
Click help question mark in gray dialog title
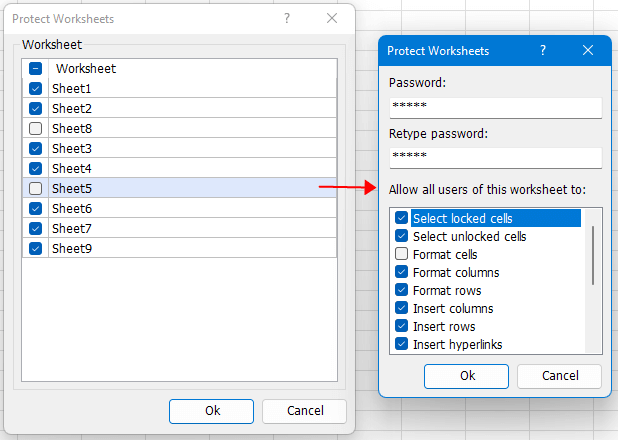click(287, 18)
